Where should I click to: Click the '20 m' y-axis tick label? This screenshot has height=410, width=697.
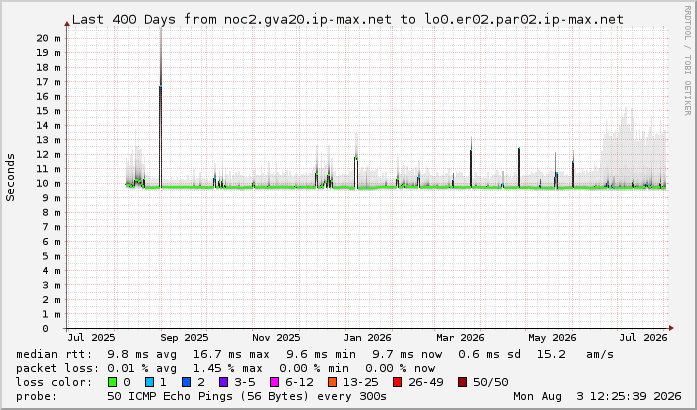point(48,38)
